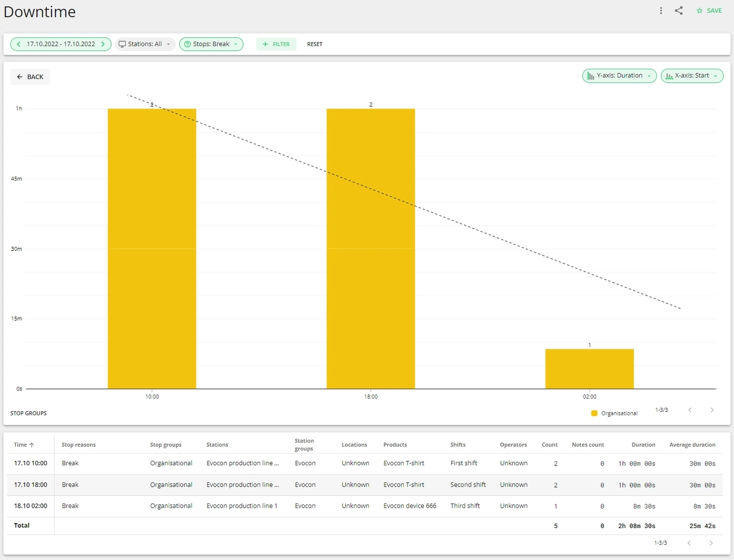This screenshot has height=560, width=734.
Task: Go to previous date with left chevron
Action: pos(19,44)
